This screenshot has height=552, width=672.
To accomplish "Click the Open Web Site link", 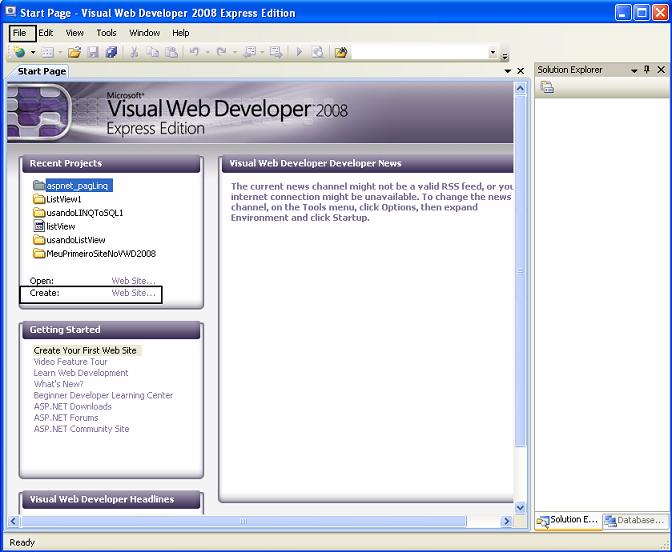I will [x=133, y=281].
